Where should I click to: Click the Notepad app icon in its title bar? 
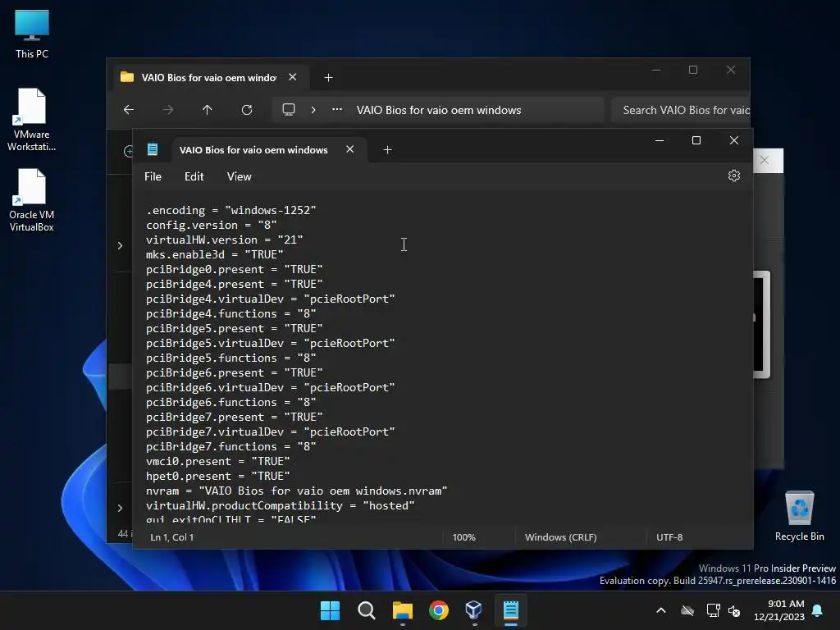153,149
